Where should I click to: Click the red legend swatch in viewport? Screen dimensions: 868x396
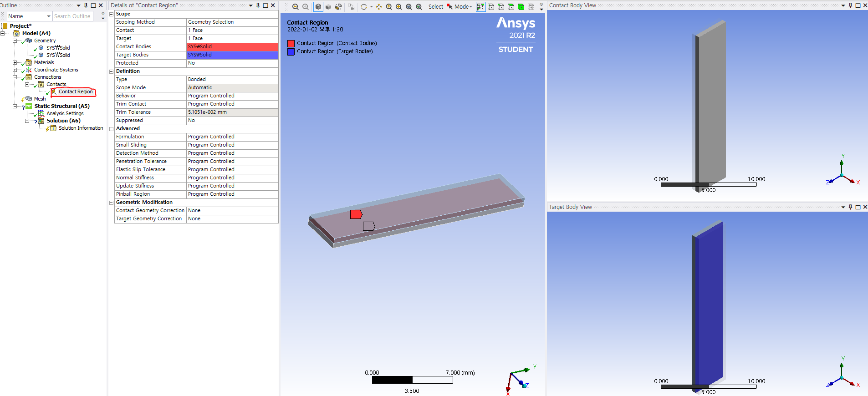point(291,44)
